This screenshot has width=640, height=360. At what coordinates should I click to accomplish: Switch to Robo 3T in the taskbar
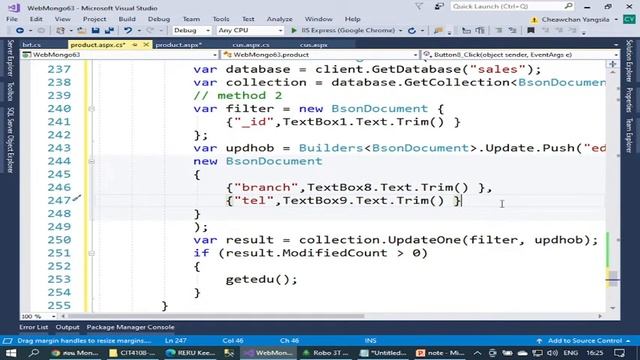point(325,353)
